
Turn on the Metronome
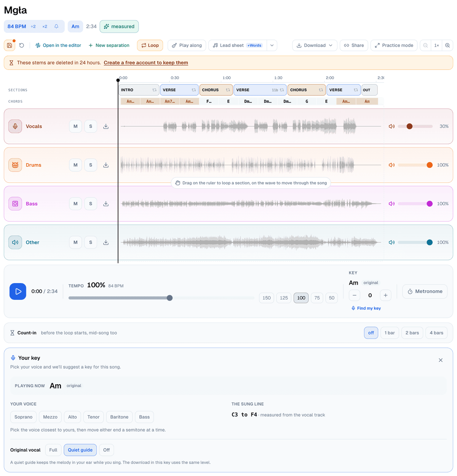click(425, 291)
